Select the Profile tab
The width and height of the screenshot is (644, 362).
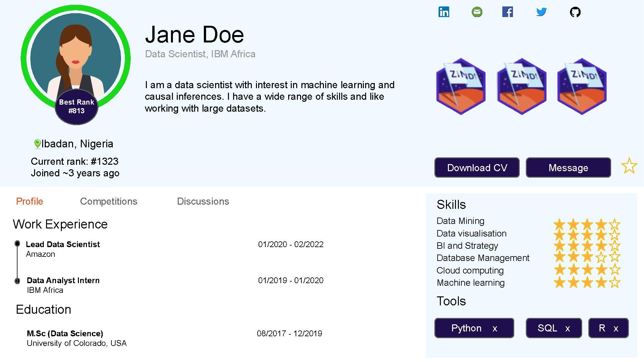click(x=30, y=201)
